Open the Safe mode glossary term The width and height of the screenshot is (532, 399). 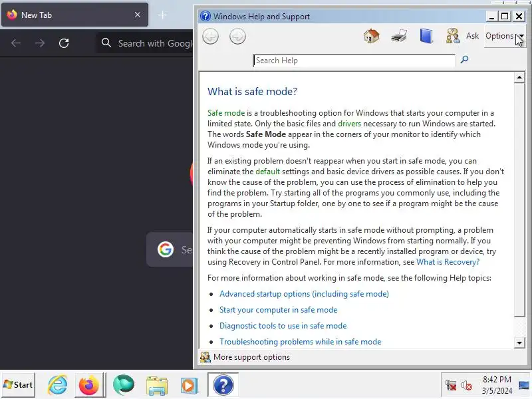[x=226, y=113]
